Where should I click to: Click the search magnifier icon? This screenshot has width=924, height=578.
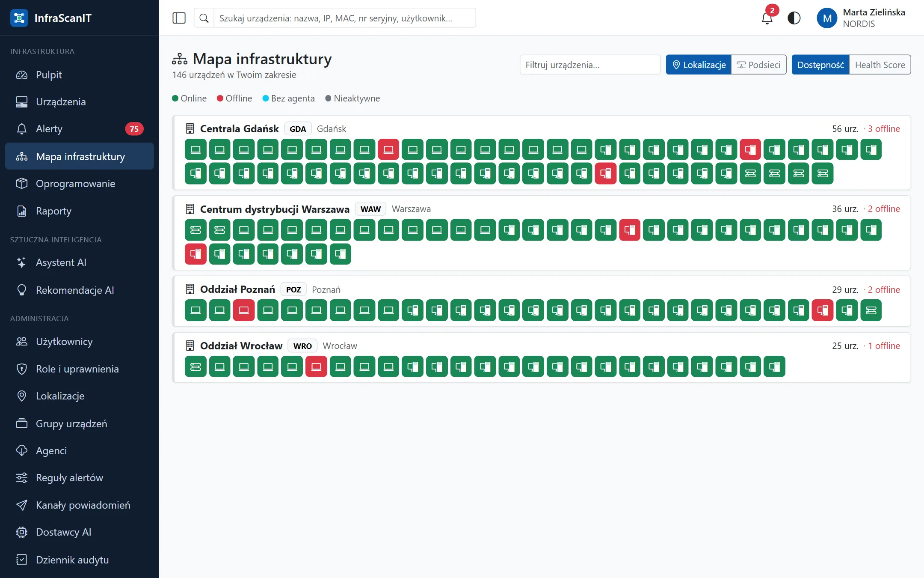pos(204,18)
